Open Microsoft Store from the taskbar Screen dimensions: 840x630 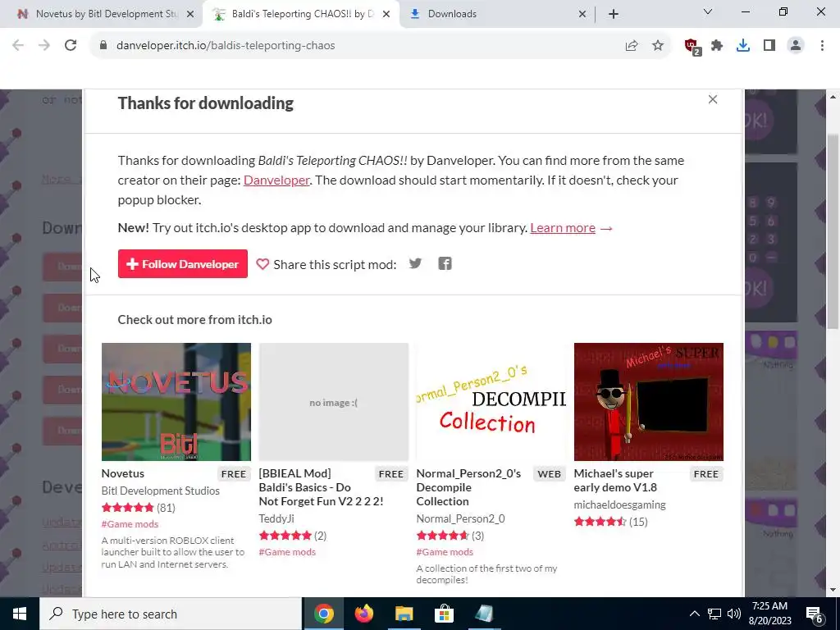click(x=444, y=614)
